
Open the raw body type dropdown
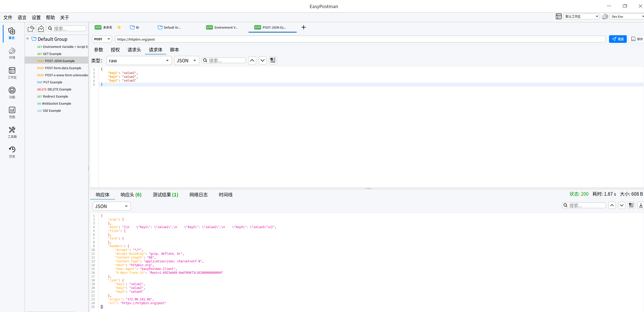click(139, 61)
